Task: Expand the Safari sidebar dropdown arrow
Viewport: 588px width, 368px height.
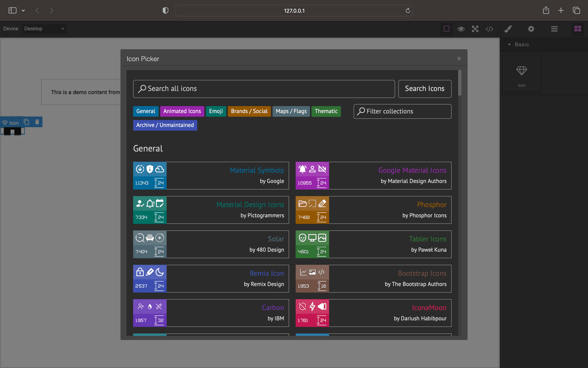Action: click(23, 11)
